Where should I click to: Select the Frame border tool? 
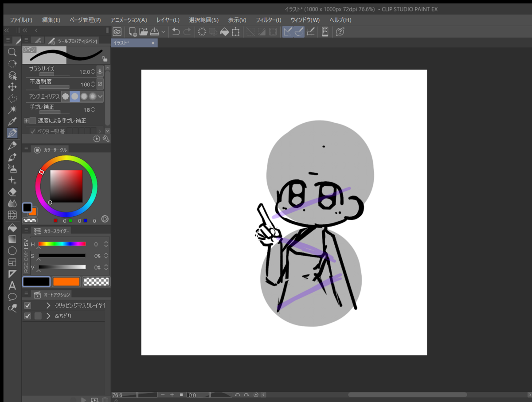click(12, 262)
